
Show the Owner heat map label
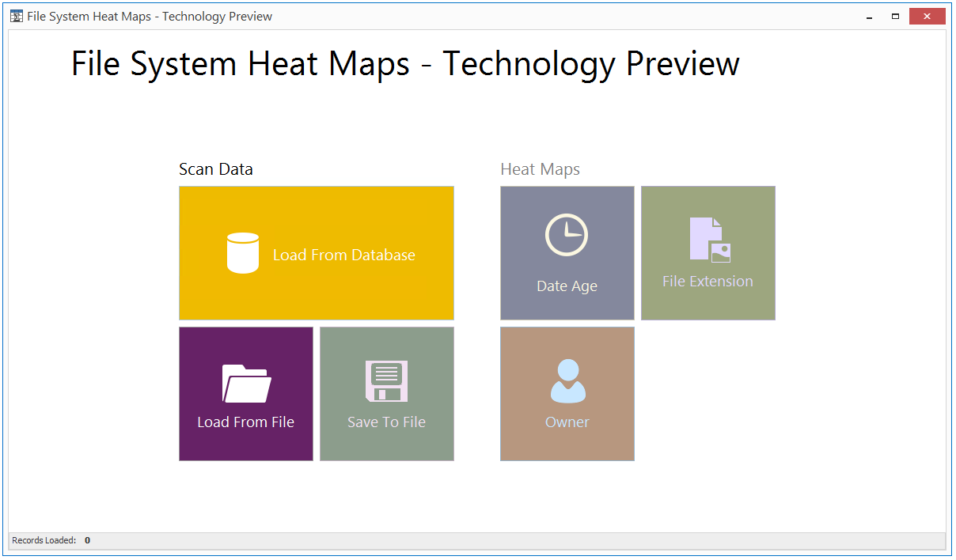point(567,422)
